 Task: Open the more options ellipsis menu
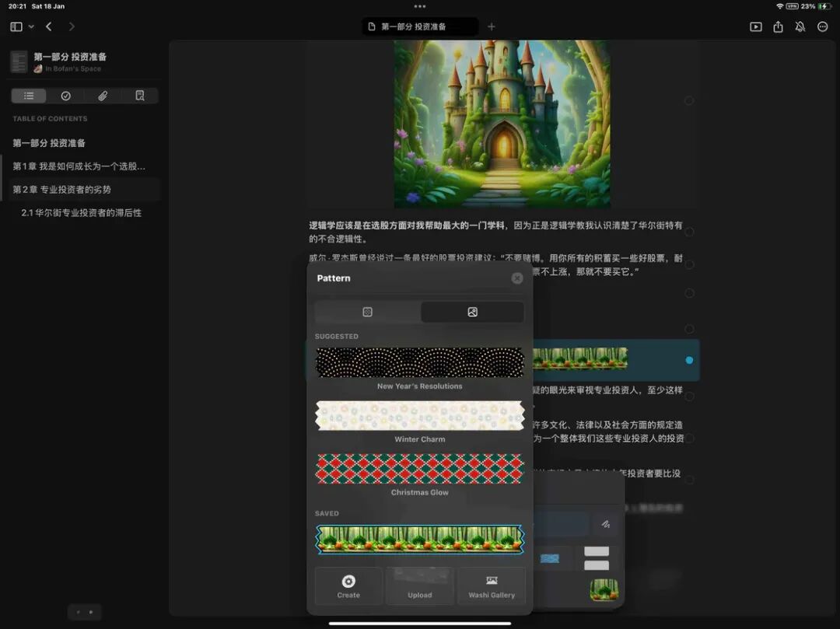[823, 26]
